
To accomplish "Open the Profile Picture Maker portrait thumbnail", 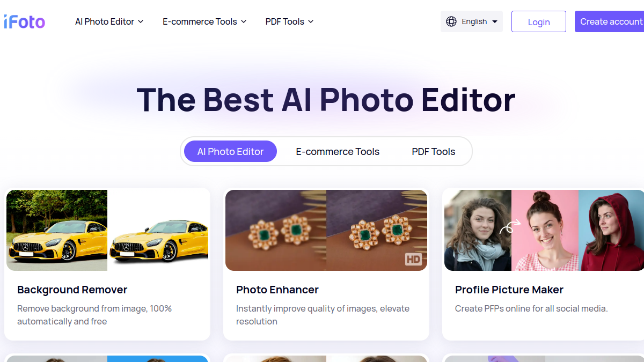I will pos(544,230).
